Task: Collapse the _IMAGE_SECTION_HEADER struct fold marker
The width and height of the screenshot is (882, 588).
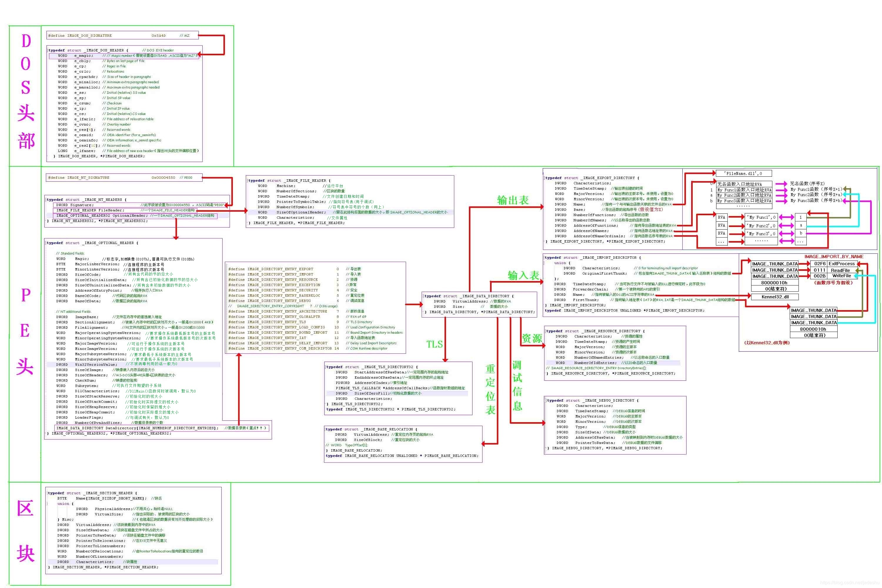Action: tap(47, 493)
